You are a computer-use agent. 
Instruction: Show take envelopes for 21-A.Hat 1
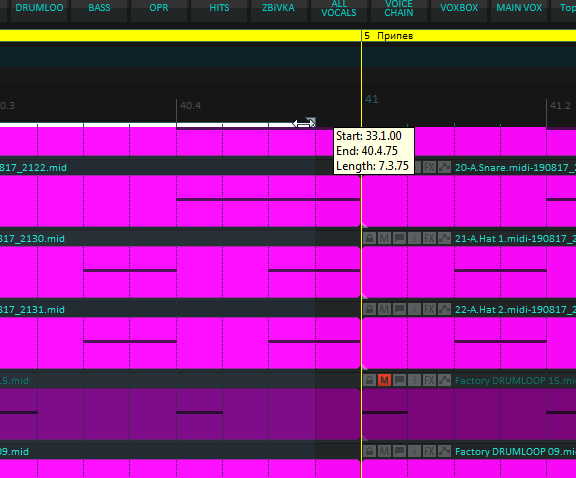444,238
